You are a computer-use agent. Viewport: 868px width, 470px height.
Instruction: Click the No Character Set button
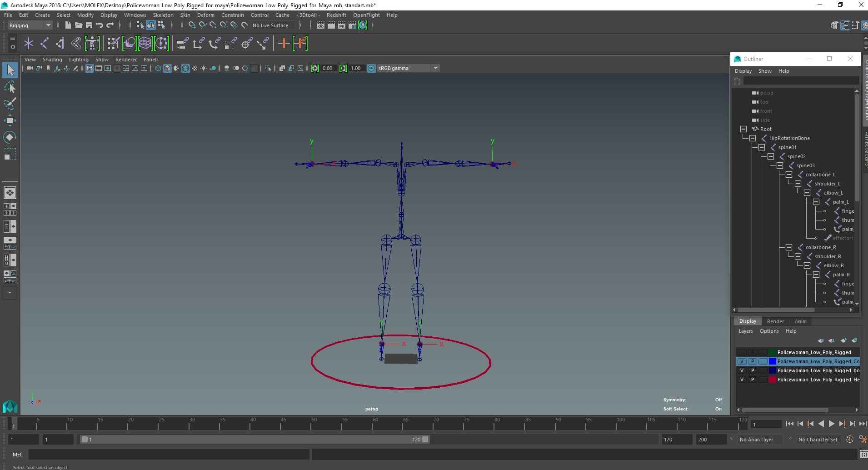tap(818, 440)
